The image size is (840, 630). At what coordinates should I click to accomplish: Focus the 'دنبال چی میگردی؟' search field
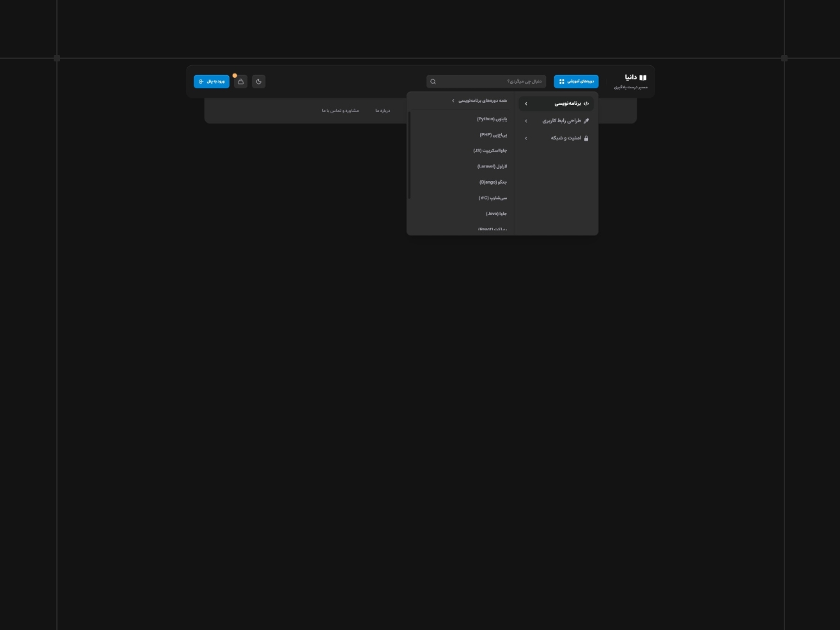coord(486,81)
